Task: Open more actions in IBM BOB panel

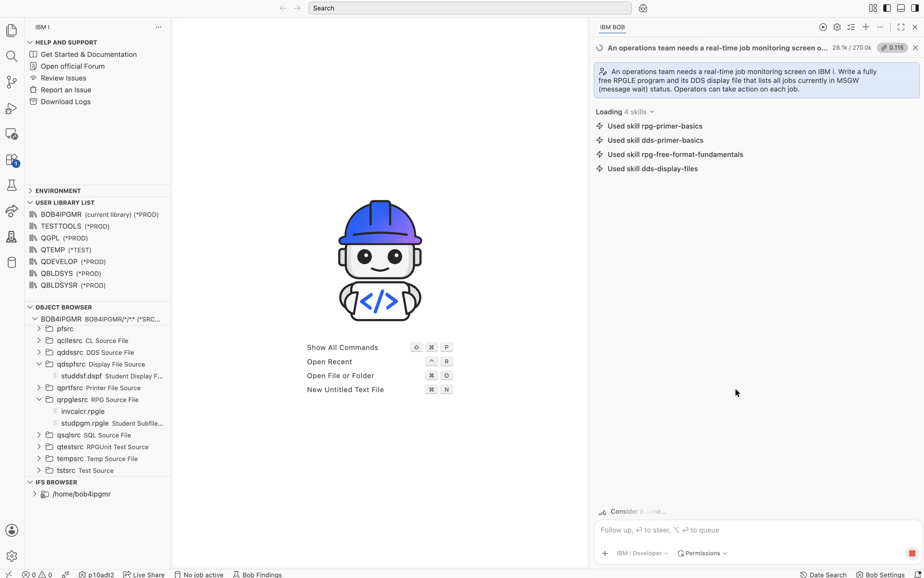Action: point(880,27)
